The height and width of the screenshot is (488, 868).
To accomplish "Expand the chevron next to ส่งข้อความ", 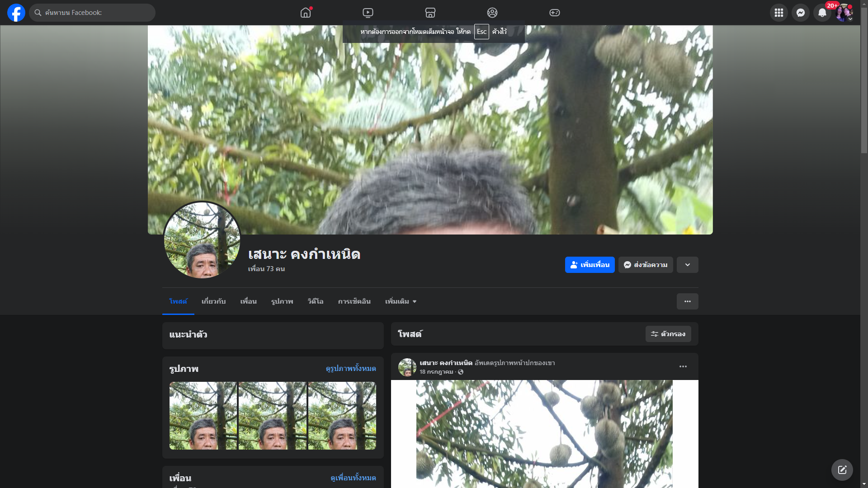I will pyautogui.click(x=687, y=265).
